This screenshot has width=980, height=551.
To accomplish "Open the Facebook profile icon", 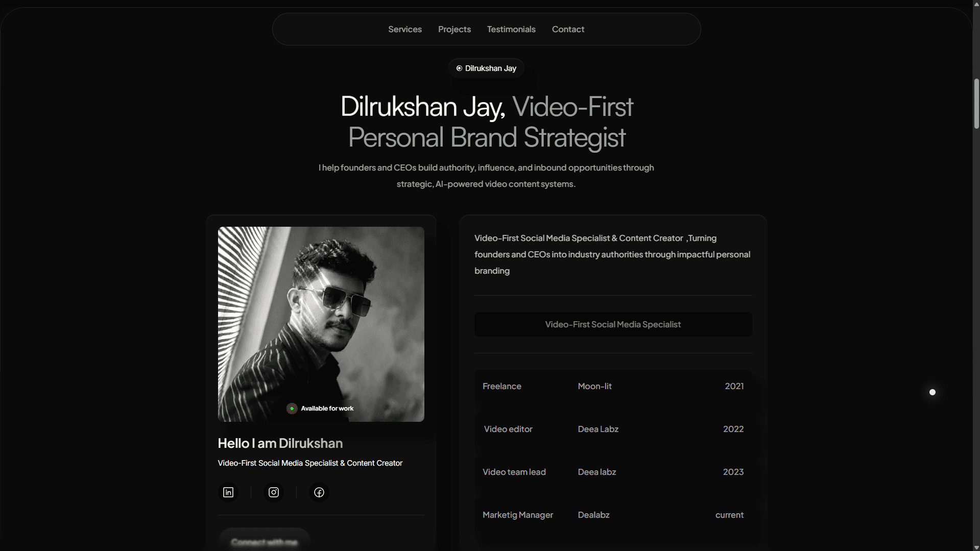I will click(318, 492).
